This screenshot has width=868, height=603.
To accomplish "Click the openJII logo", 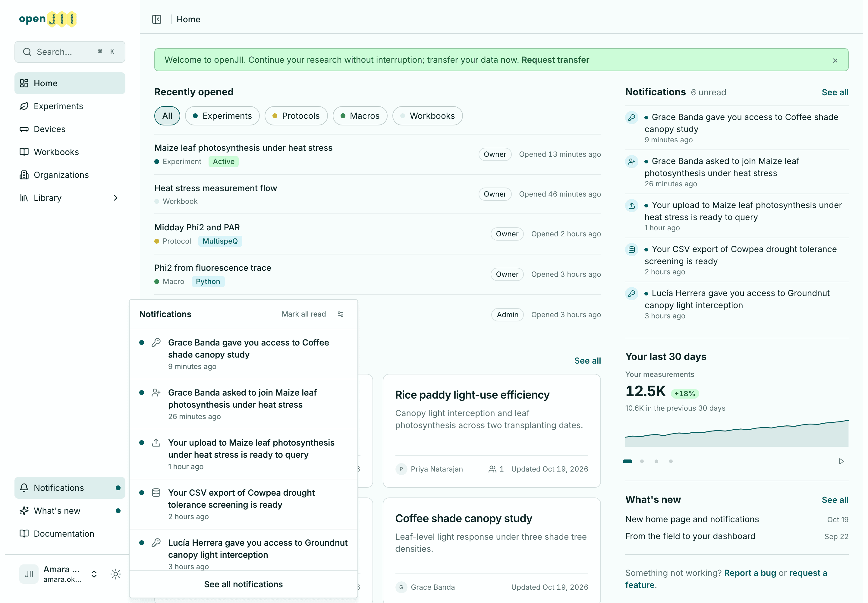I will (x=48, y=19).
